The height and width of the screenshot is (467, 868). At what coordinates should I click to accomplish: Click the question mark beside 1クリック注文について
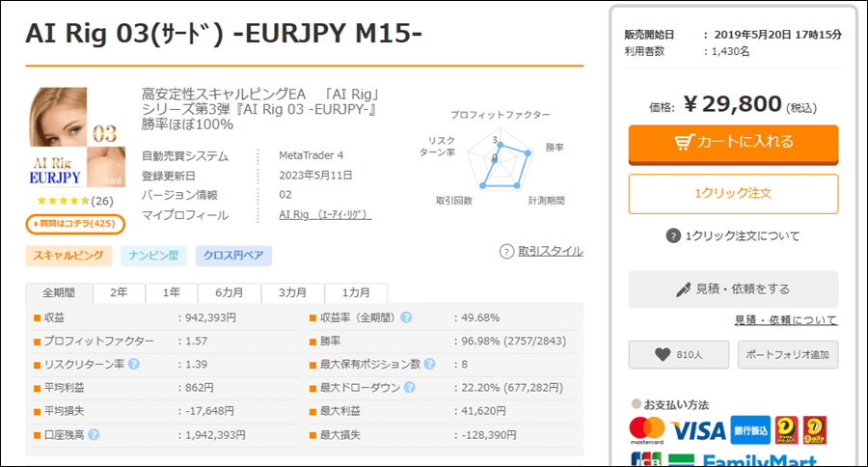pos(673,236)
